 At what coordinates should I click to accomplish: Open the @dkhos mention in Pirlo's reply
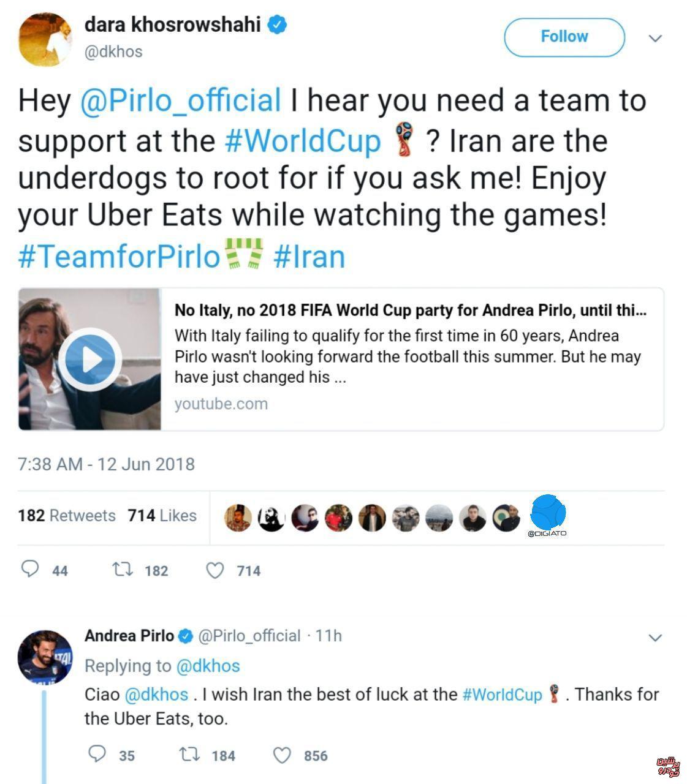156,695
